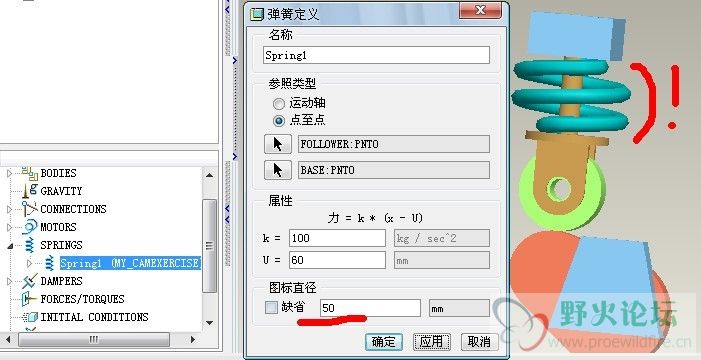701x360 pixels.
Task: Click the Spring1 item's spring icon
Action: [x=50, y=263]
